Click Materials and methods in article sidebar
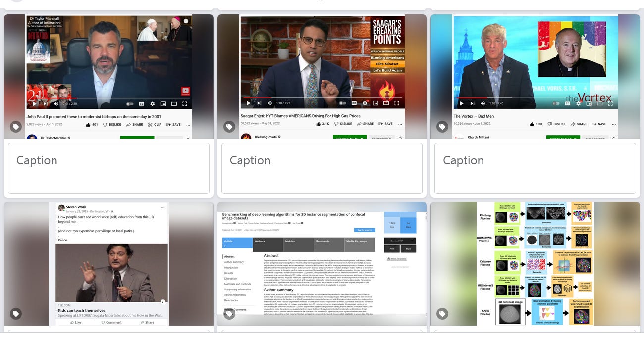The width and height of the screenshot is (644, 338). pos(238,284)
